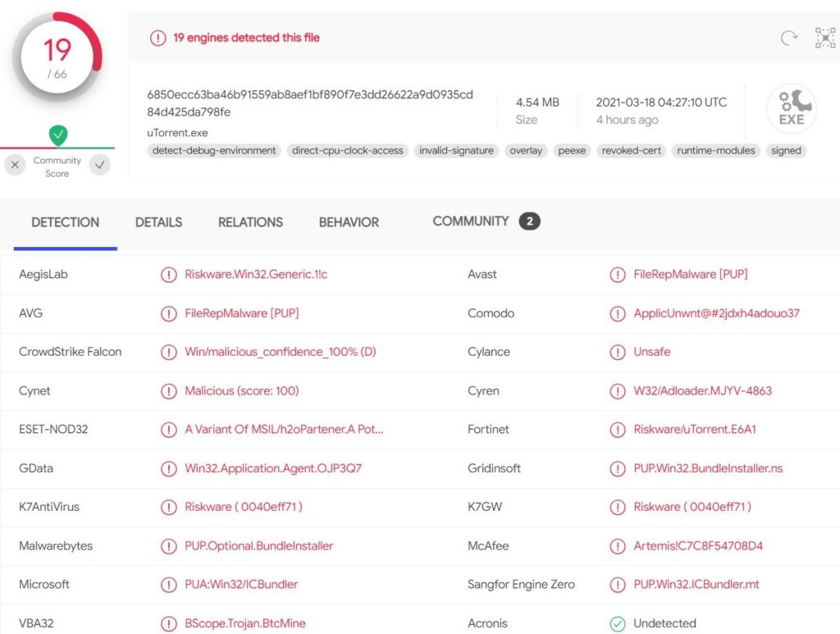Open Community tab with 2 comments

coord(486,221)
